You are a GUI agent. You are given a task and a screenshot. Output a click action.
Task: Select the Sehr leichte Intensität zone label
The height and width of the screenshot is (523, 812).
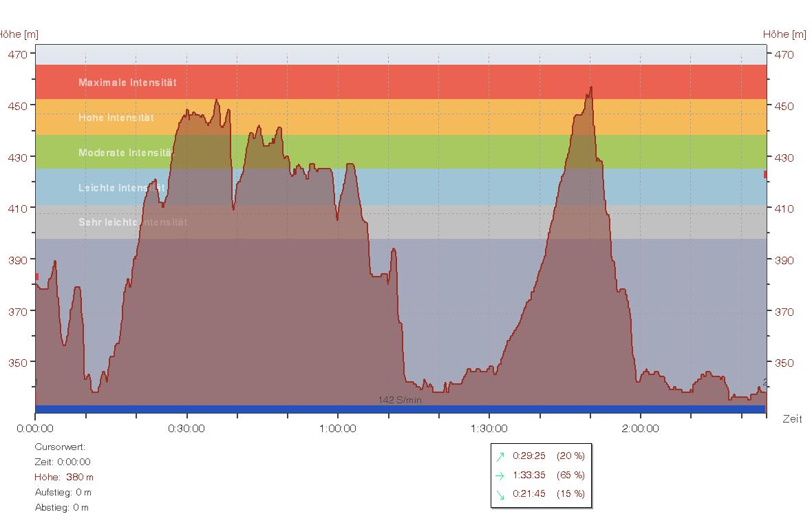pos(132,222)
